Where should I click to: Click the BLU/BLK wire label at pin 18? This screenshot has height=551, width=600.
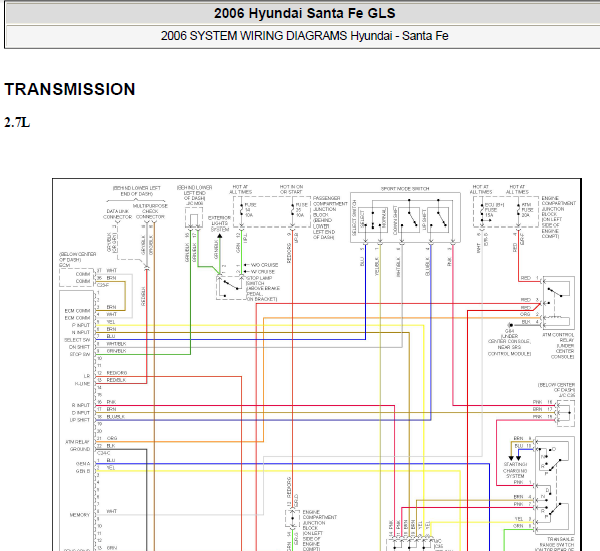click(x=116, y=417)
